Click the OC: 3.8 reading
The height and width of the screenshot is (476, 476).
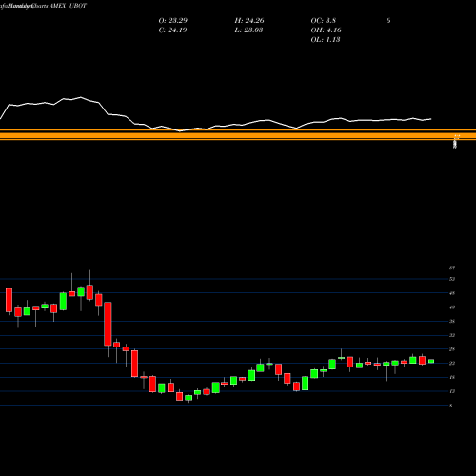324,21
